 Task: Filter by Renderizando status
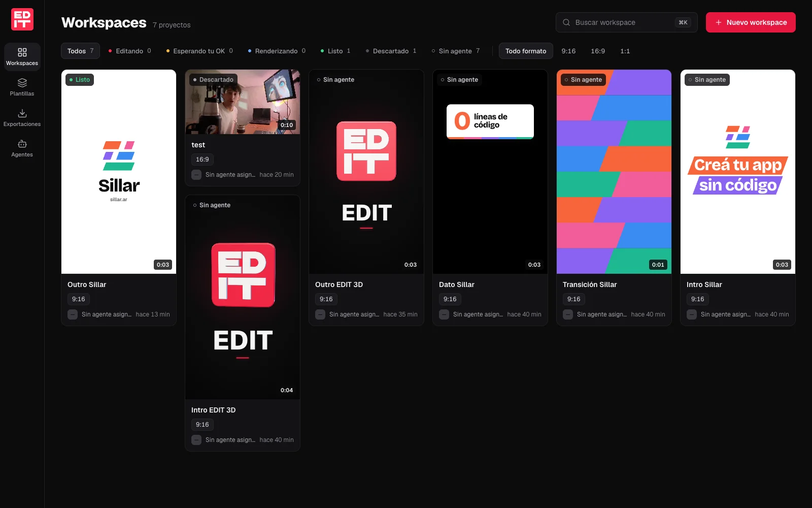(x=277, y=51)
